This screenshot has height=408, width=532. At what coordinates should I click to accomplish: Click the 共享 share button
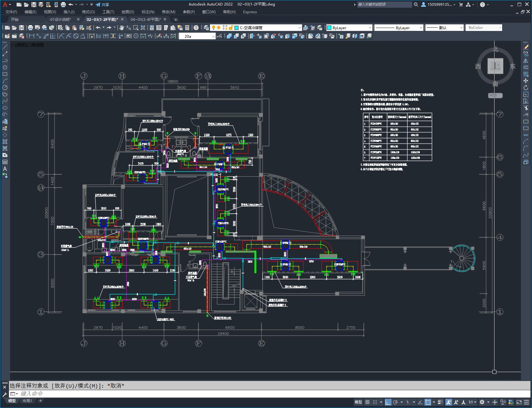click(x=102, y=5)
